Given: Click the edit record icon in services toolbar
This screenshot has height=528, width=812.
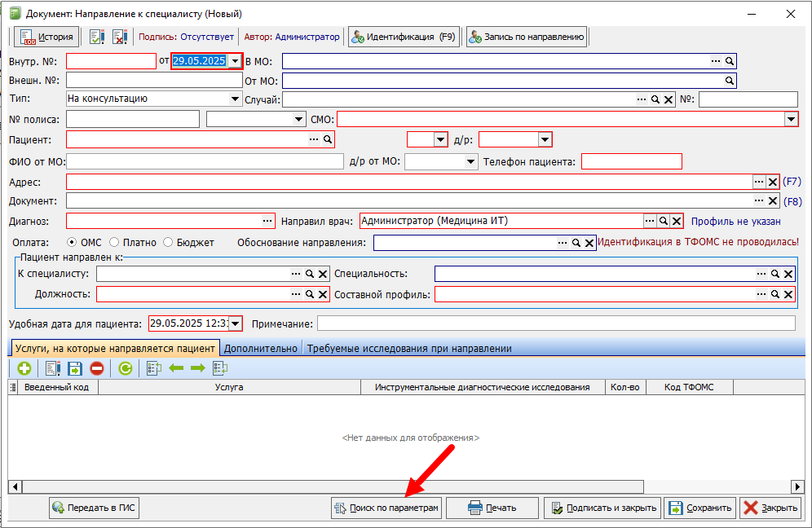Looking at the screenshot, I should coord(53,368).
